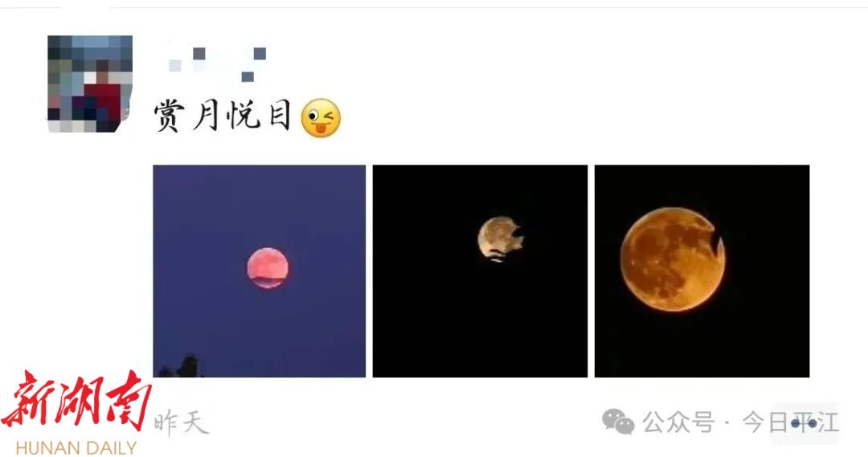Screen dimensions: 868x457
Task: Click the red 新湖南 calligraphy logo
Action: (x=76, y=401)
